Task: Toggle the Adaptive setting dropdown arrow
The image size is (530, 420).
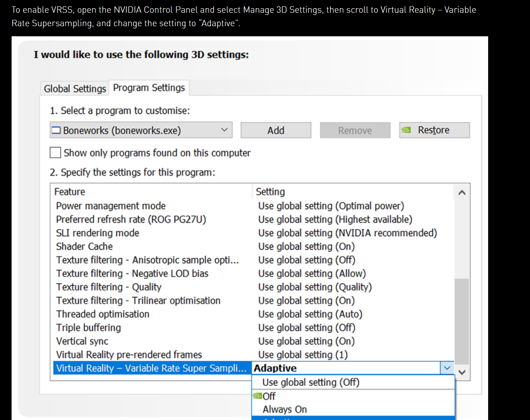Action: point(447,368)
